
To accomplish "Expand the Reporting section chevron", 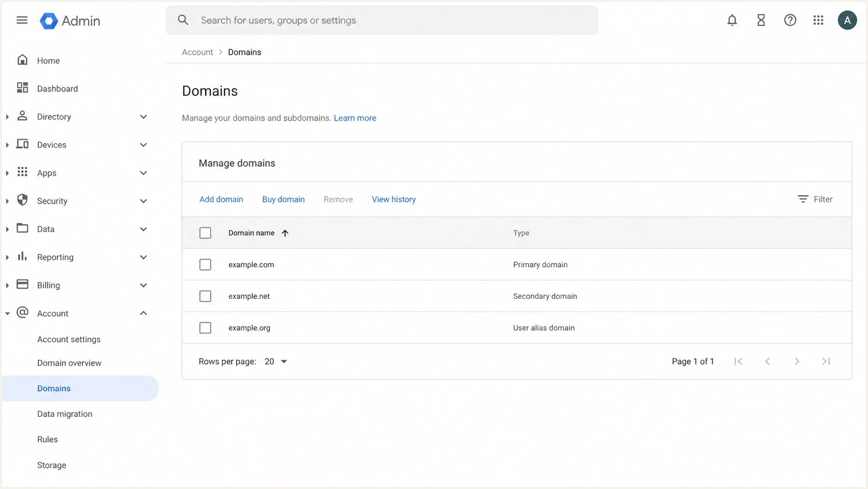I will [x=143, y=257].
